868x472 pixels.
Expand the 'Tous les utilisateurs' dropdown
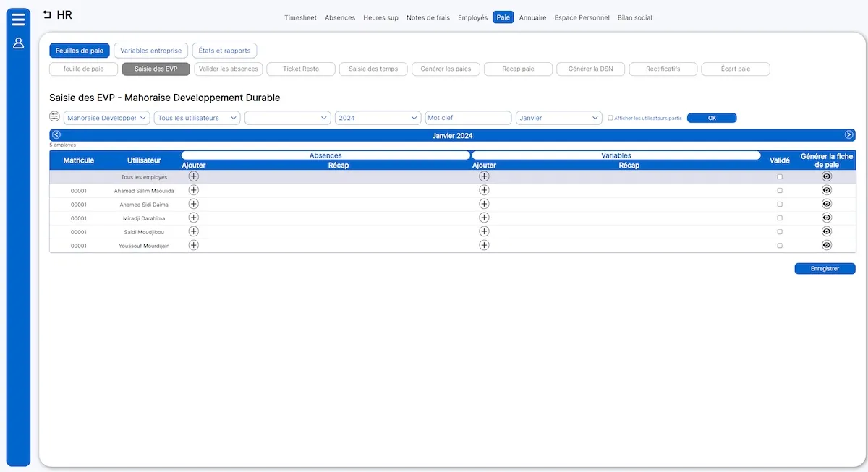click(197, 118)
